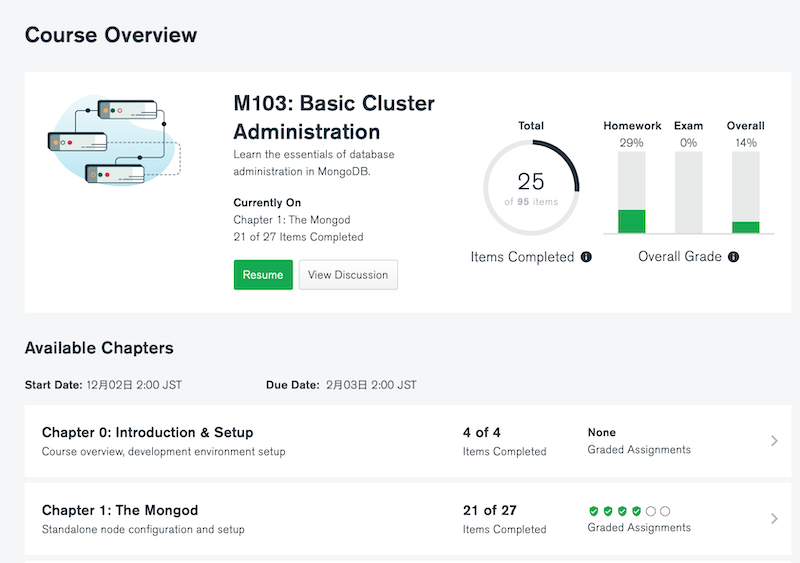Screen dimensions: 800x563
Task: Click the green Resume button
Action: pos(263,275)
